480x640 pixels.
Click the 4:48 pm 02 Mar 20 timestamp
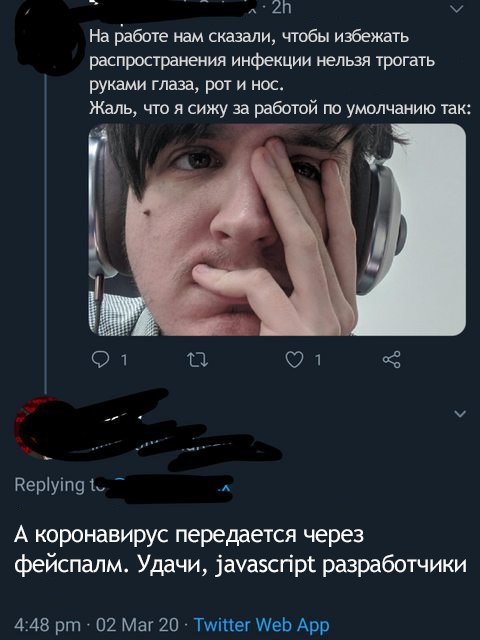click(96, 625)
